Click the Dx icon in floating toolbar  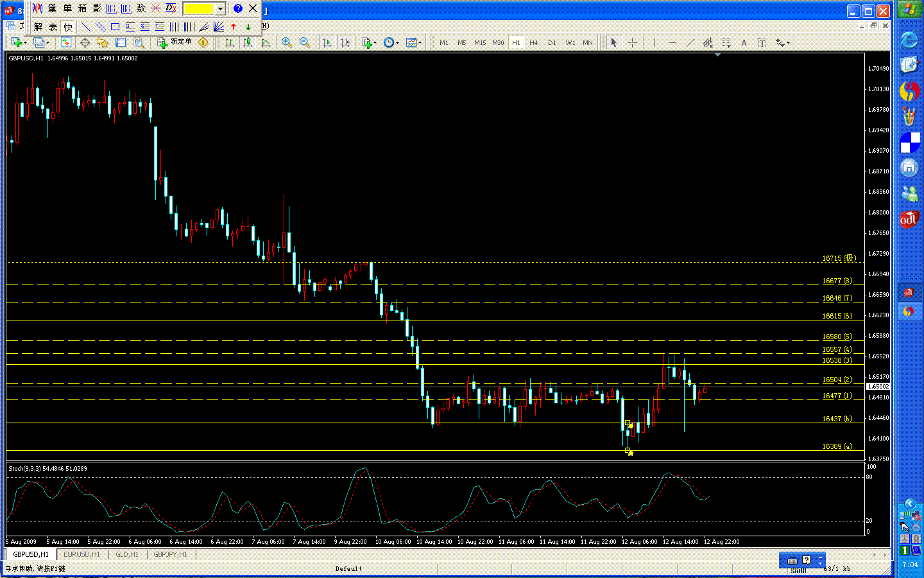tap(171, 8)
